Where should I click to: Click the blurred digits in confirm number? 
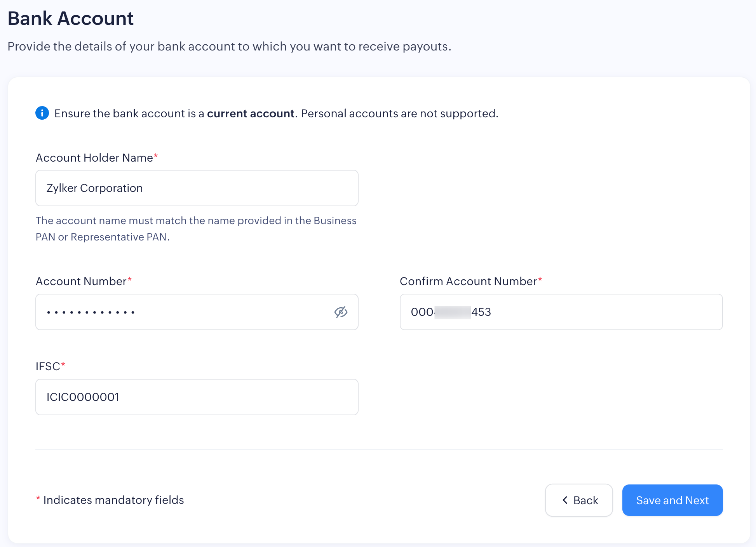pos(453,312)
